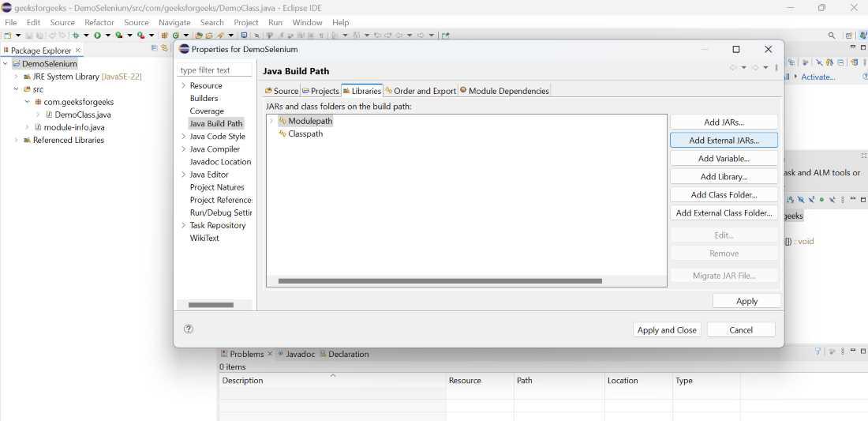This screenshot has width=868, height=421.
Task: Expand Java Code Style in Properties sidebar
Action: click(183, 137)
